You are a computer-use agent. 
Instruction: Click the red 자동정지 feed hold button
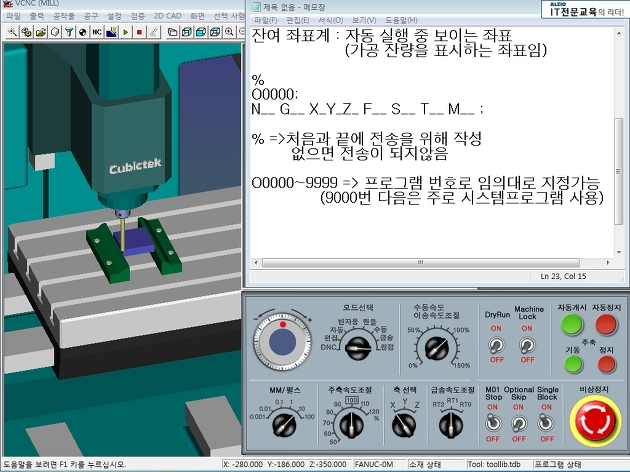tap(606, 325)
